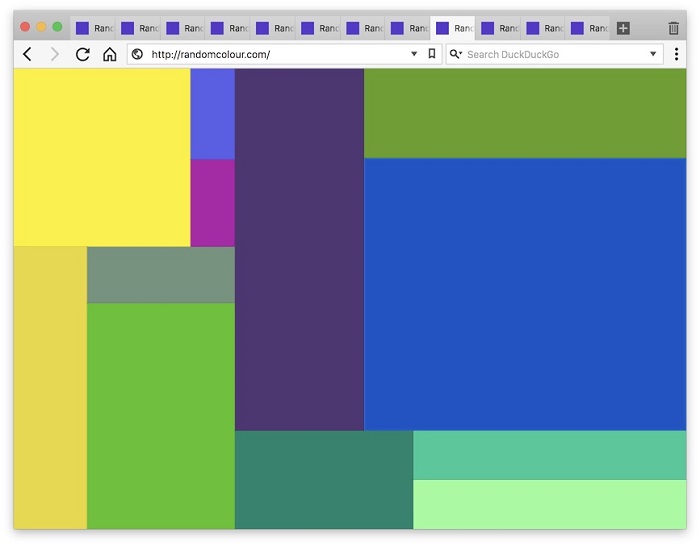Click the magenta purple small rectangle
This screenshot has width=700, height=546.
tap(212, 203)
